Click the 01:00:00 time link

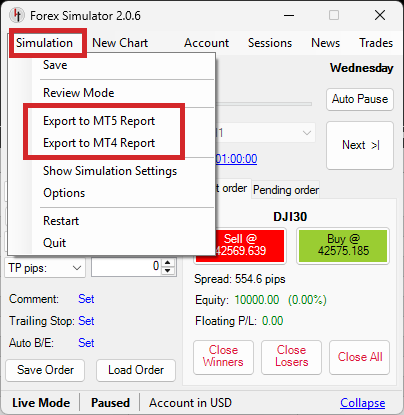(x=236, y=159)
